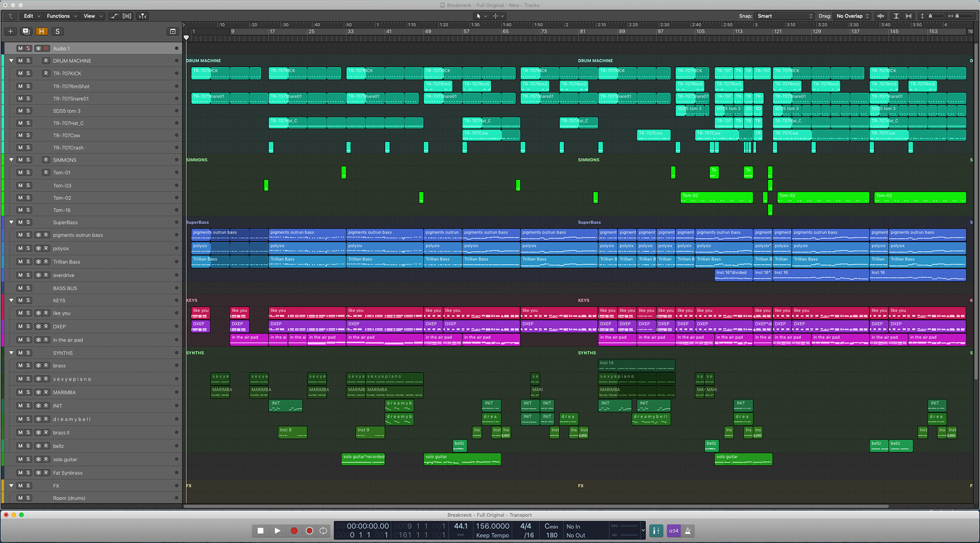Click the Keep Tempo mode button
This screenshot has width=980, height=543.
pyautogui.click(x=493, y=535)
